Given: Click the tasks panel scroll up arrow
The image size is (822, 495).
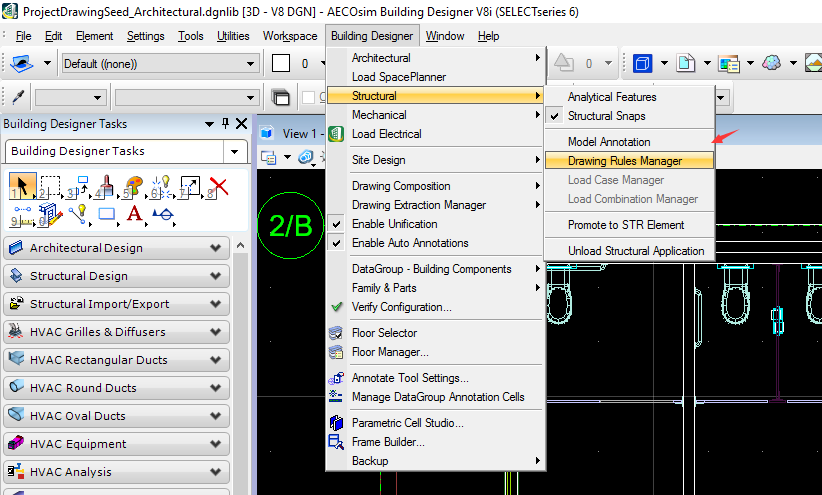Looking at the screenshot, I should (240, 245).
